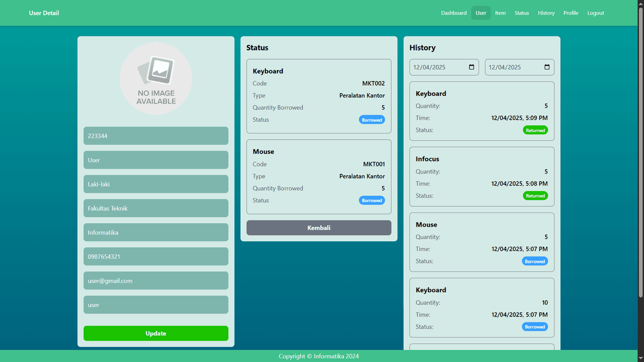Click Copyright © Informatika 2024 footer text
644x362 pixels.
point(319,356)
